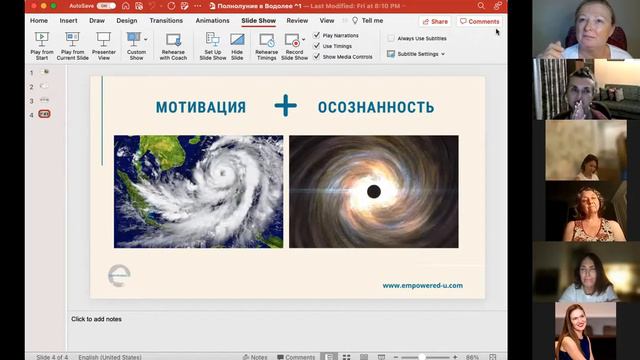Image resolution: width=640 pixels, height=360 pixels.
Task: Click the zoom in plus button
Action: pos(455,357)
